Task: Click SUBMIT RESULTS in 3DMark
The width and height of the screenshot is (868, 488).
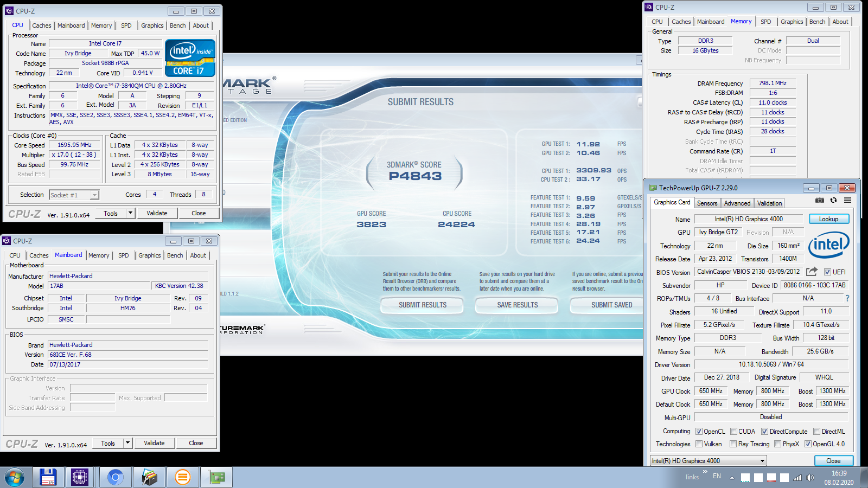Action: tap(422, 305)
